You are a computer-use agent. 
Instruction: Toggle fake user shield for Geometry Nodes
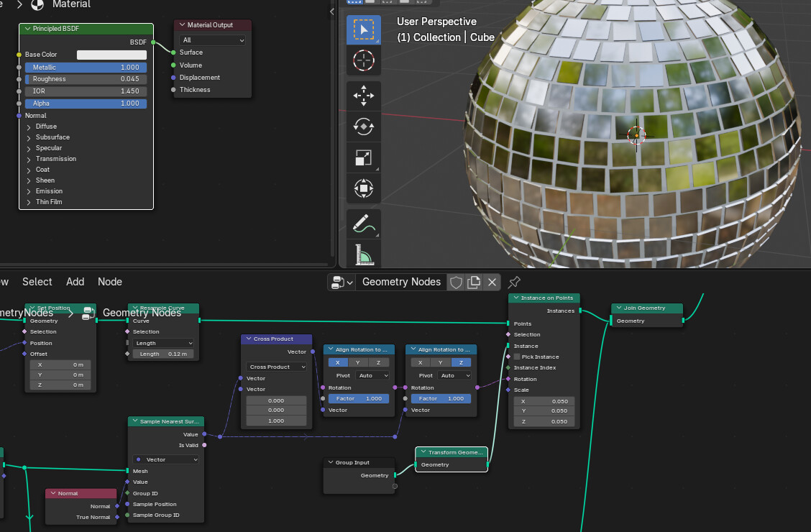[456, 283]
